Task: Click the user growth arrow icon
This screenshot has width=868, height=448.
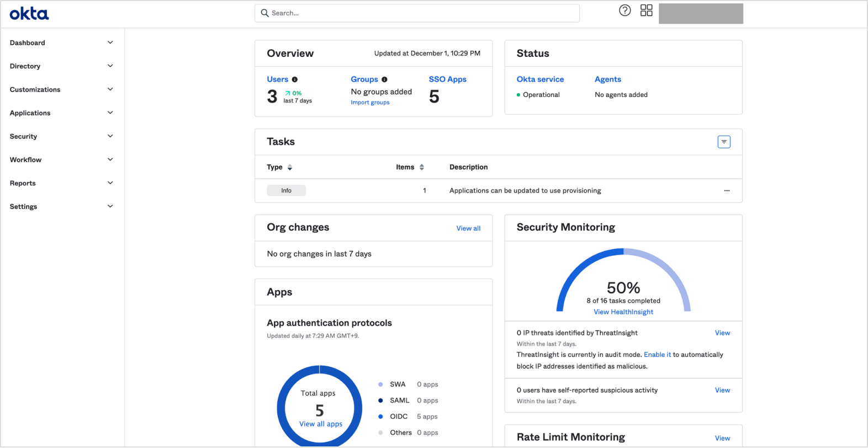Action: [x=287, y=93]
